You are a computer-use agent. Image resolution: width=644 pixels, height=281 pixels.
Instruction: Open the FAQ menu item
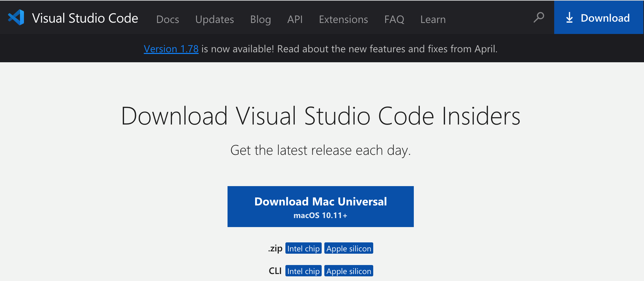[394, 19]
